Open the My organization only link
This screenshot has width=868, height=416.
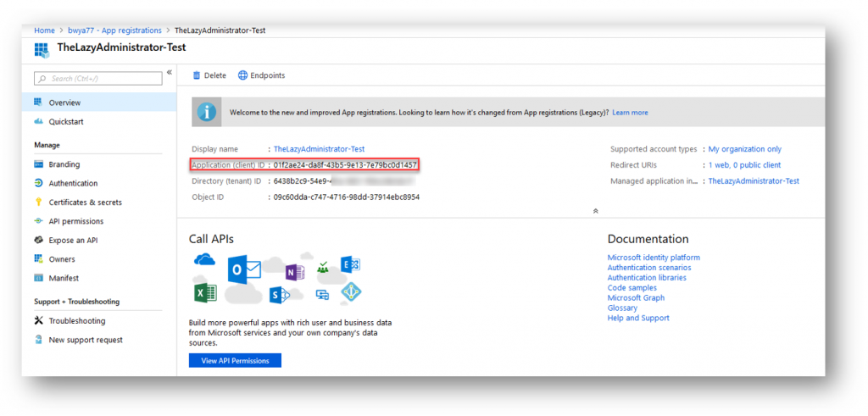click(x=745, y=149)
